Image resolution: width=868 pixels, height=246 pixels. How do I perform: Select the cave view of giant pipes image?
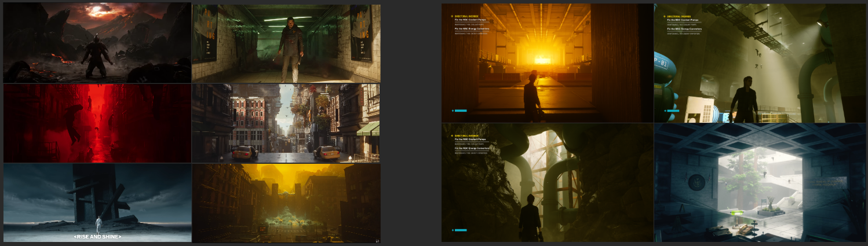(x=547, y=182)
